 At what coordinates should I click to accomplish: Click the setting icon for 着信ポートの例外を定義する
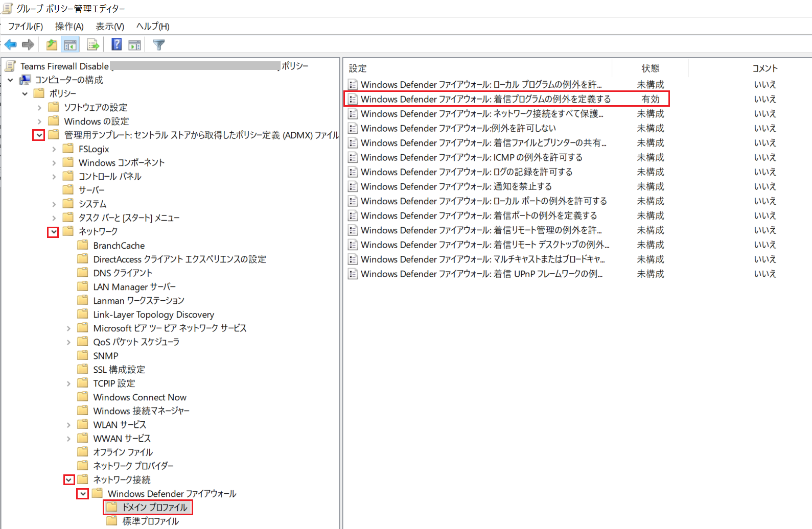pos(353,215)
